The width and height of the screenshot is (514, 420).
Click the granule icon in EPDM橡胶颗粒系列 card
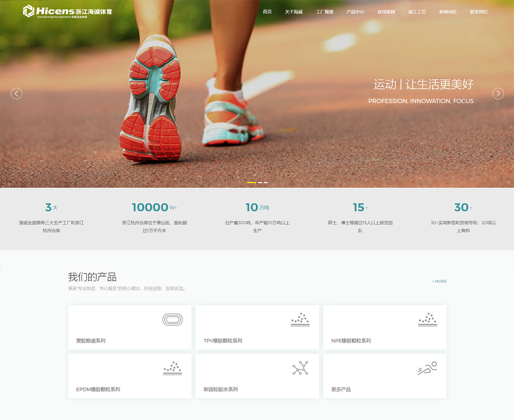pos(173,368)
